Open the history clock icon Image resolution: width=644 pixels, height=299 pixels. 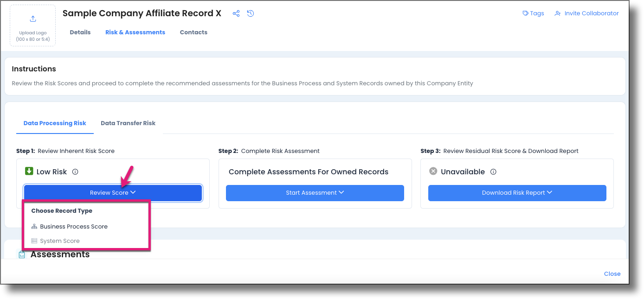pos(251,13)
